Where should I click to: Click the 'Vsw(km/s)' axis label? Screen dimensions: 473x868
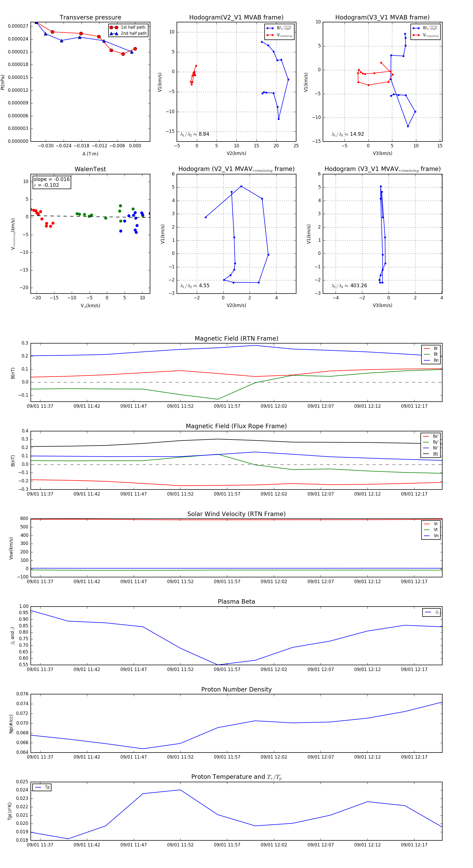11,549
